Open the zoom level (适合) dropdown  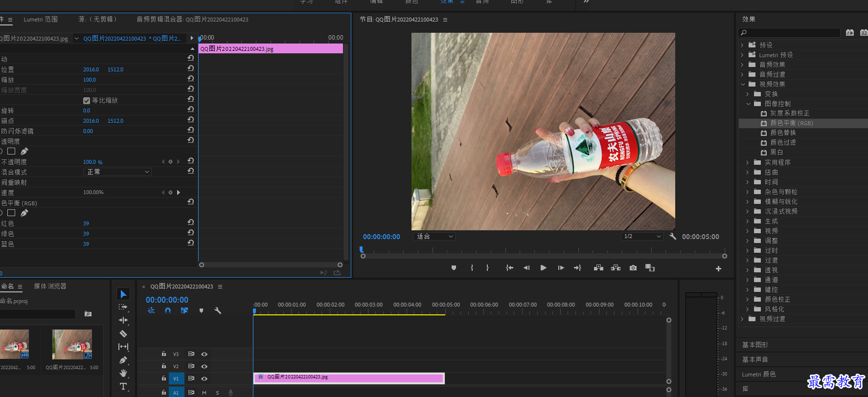[x=434, y=236]
